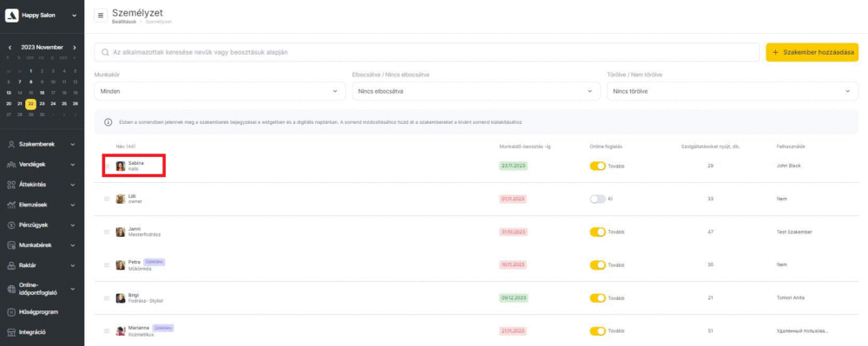Screen dimensions: 868x346
Task: Grab the drag handle for Lilli's row
Action: click(x=107, y=199)
